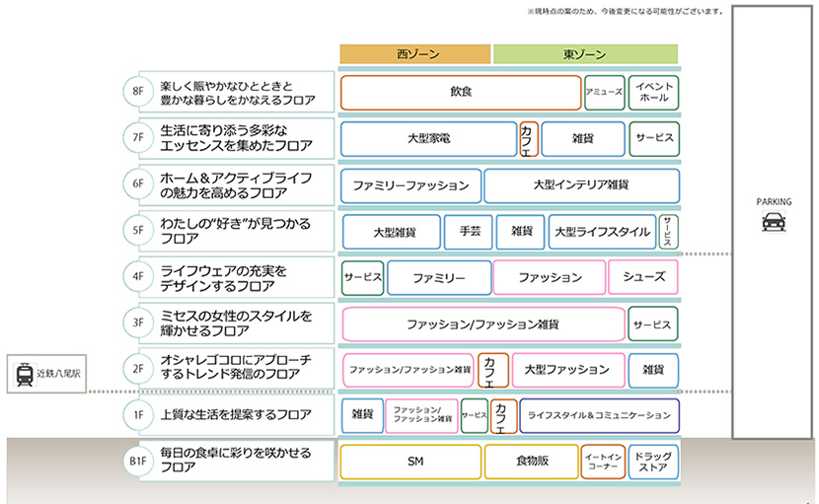The width and height of the screenshot is (819, 504).
Task: Click the PARKING label
Action: [774, 201]
